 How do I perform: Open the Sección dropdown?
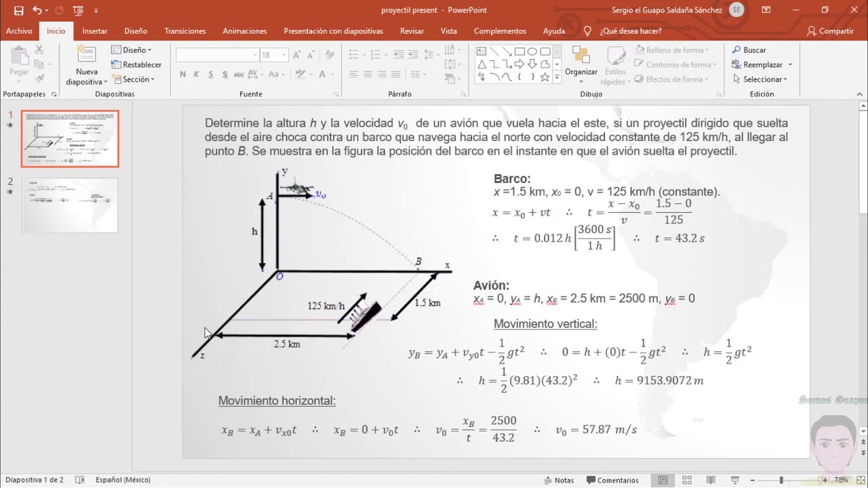[x=134, y=79]
